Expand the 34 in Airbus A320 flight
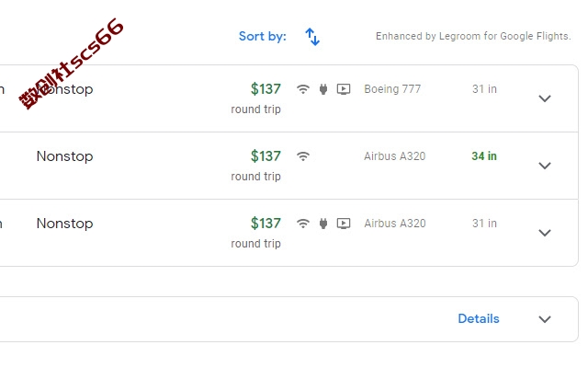The width and height of the screenshot is (588, 368). tap(545, 166)
